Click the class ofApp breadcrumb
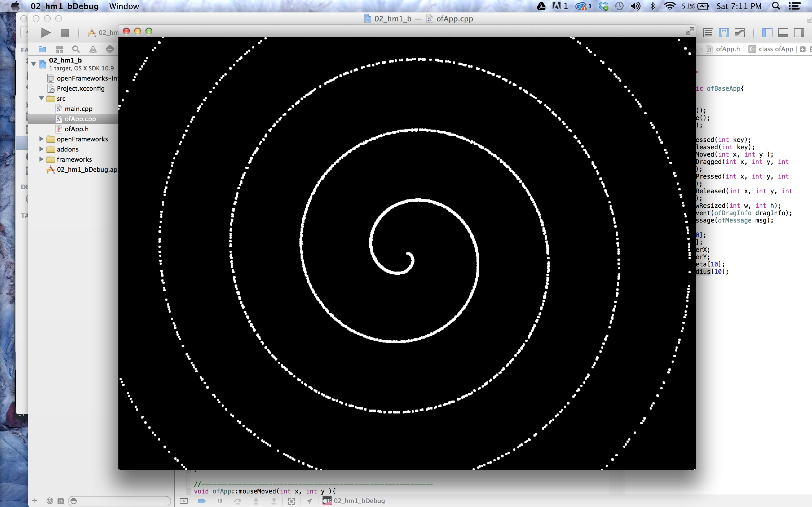This screenshot has width=812, height=507. (775, 49)
